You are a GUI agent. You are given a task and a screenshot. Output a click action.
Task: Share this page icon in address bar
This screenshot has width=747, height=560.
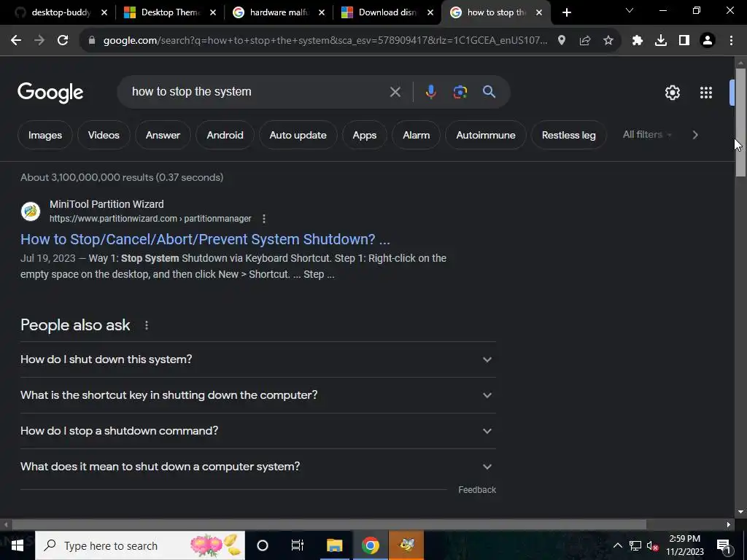tap(585, 41)
